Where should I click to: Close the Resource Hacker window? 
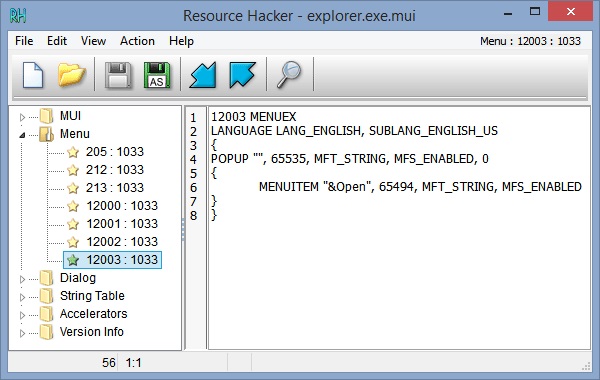click(x=571, y=11)
